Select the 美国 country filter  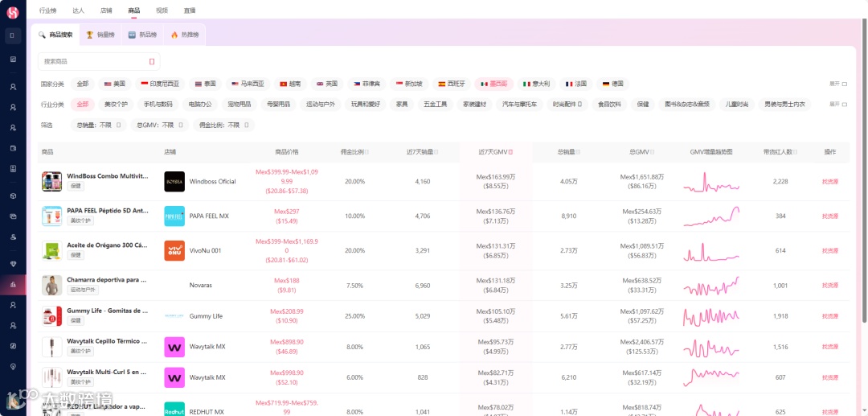point(115,84)
